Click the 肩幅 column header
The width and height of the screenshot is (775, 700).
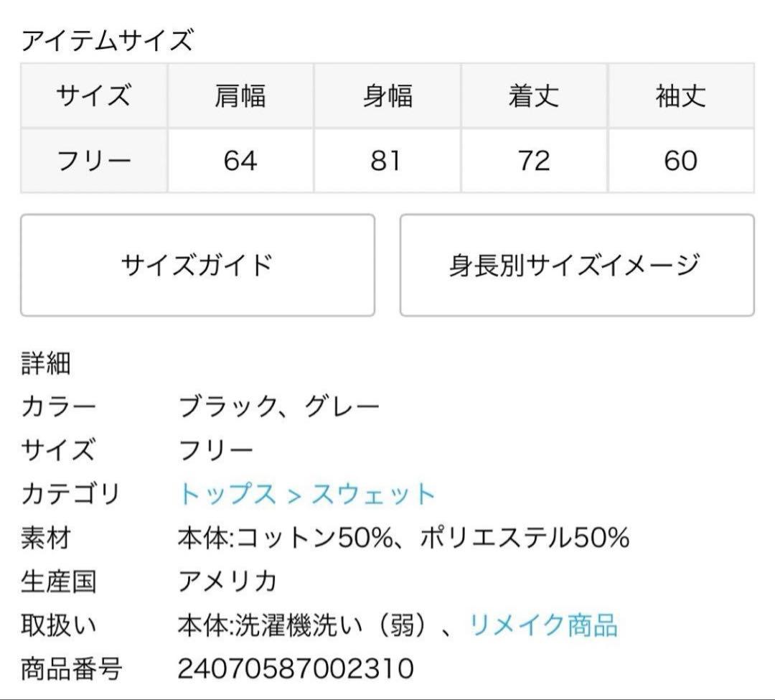[240, 96]
